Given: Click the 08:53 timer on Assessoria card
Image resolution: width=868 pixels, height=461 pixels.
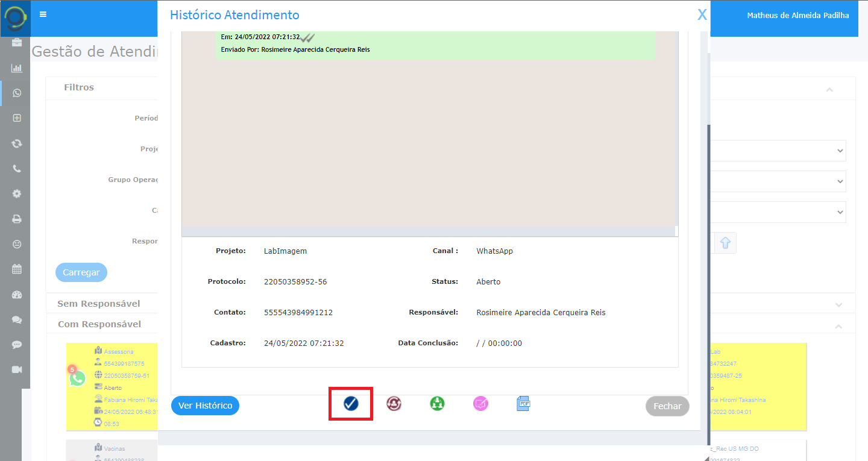Looking at the screenshot, I should (x=112, y=424).
